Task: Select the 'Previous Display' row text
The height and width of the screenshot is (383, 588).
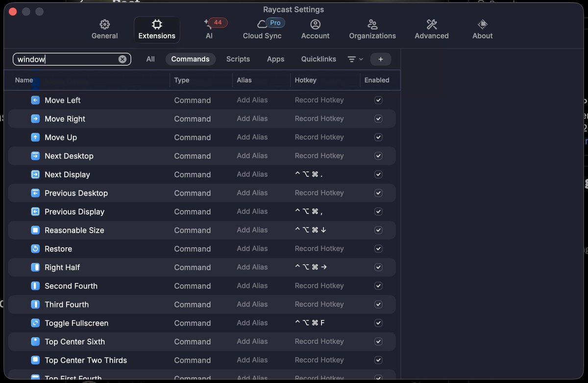Action: (74, 212)
